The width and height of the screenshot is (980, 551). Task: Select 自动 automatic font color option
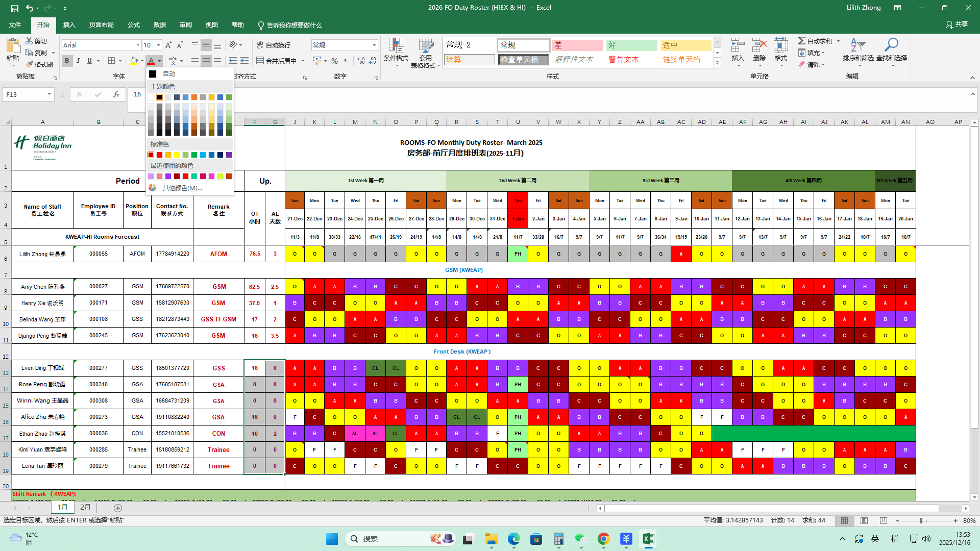(169, 74)
